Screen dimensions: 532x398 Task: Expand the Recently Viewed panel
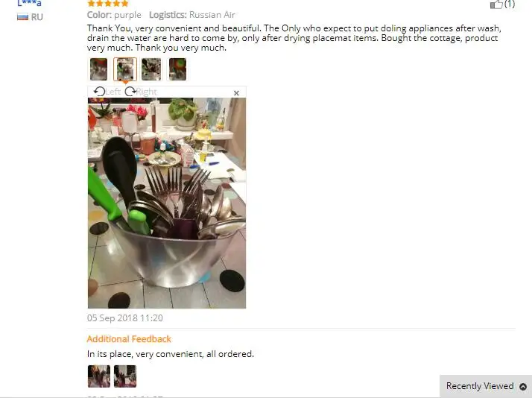(x=486, y=386)
